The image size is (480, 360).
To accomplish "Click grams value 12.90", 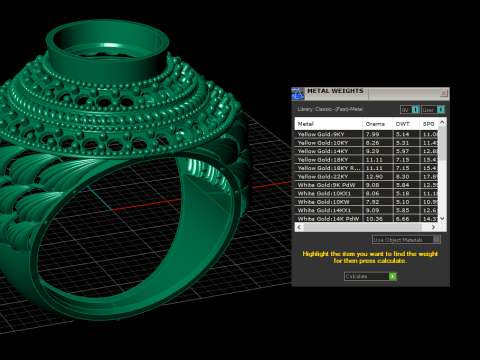I will coord(374,176).
